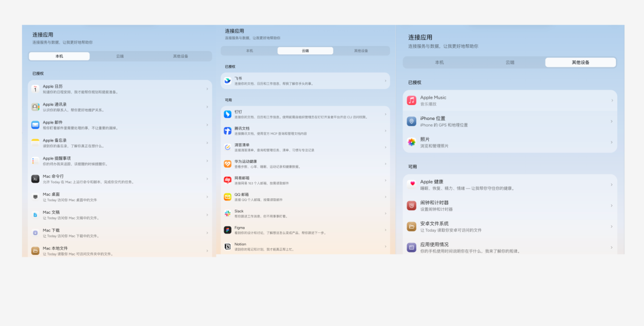Viewport: 644px width, 326px height.
Task: Click the 'Mac 桌面' row title
Action: pos(51,195)
